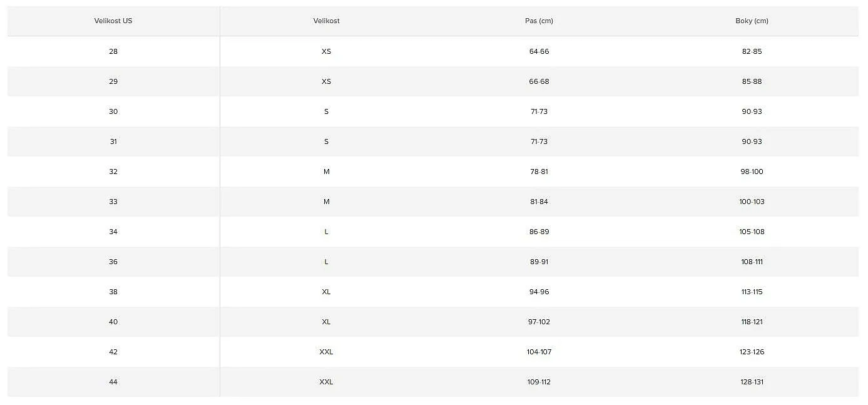The image size is (868, 405).
Task: Select the Velikost column header
Action: click(326, 21)
